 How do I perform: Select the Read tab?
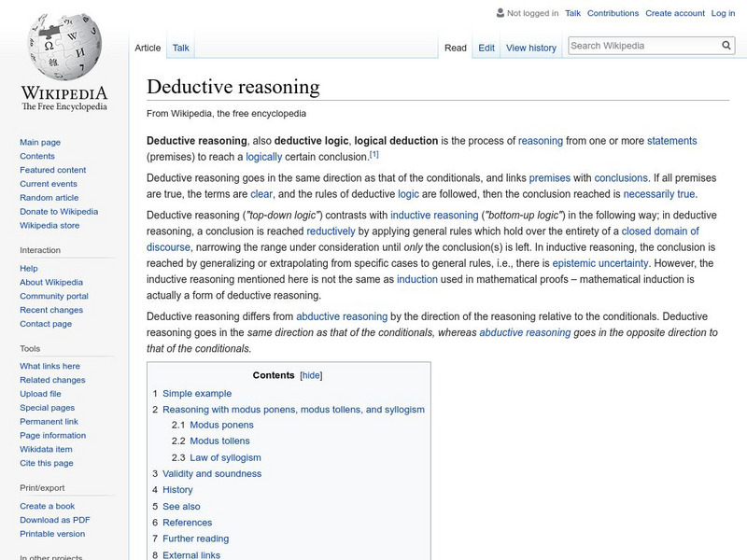pos(456,48)
